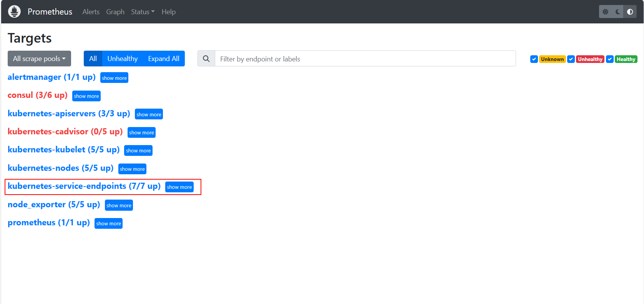Image resolution: width=644 pixels, height=304 pixels.
Task: Switch to the dark theme moon icon
Action: pos(618,12)
